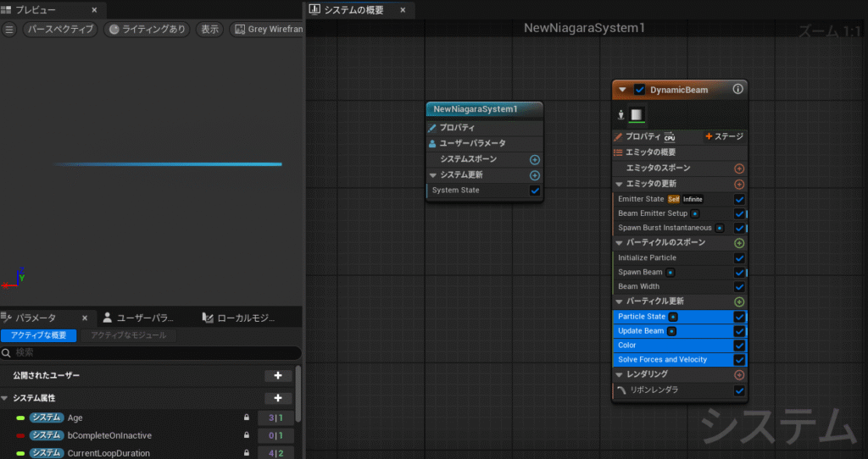The image size is (868, 459).
Task: Toggle the Solve Forces and Velocity checkbox
Action: click(x=738, y=360)
